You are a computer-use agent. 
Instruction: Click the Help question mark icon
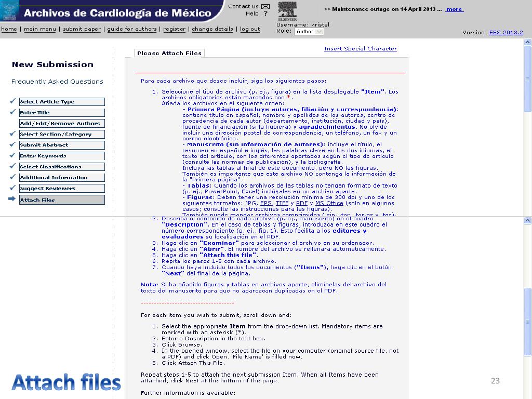(265, 14)
